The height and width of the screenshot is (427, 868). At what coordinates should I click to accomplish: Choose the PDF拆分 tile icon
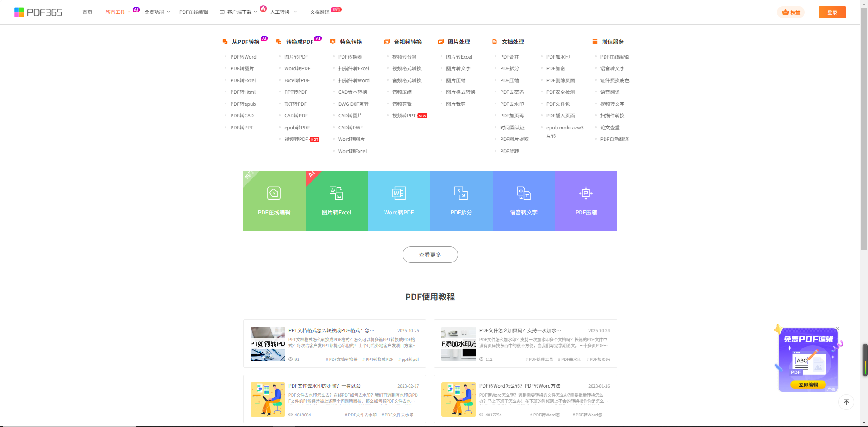click(461, 193)
